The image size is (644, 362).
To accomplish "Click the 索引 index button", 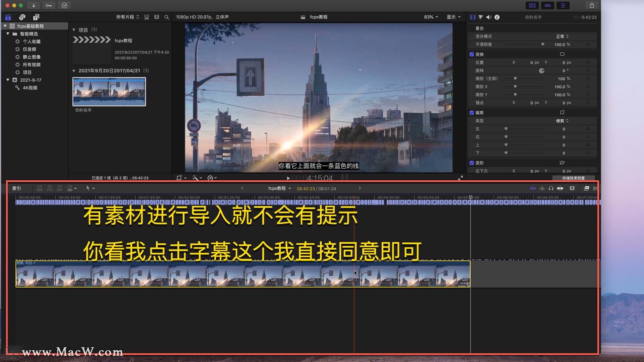I will [16, 188].
